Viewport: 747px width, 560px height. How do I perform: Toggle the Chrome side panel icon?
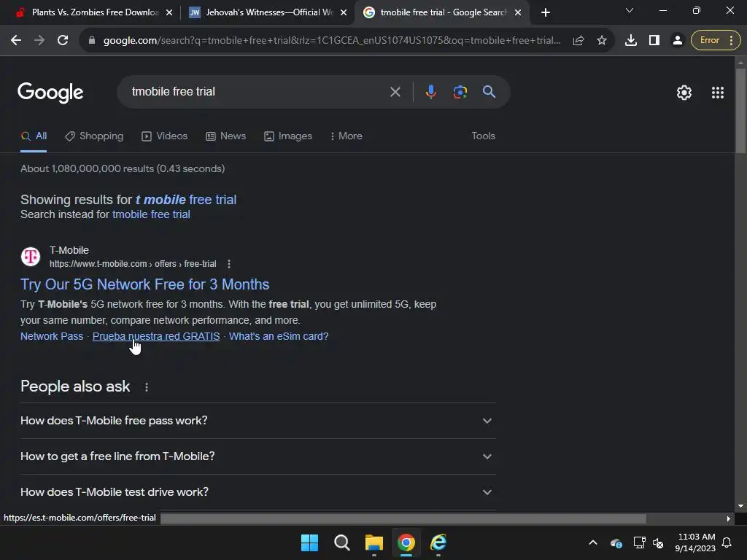click(x=654, y=41)
